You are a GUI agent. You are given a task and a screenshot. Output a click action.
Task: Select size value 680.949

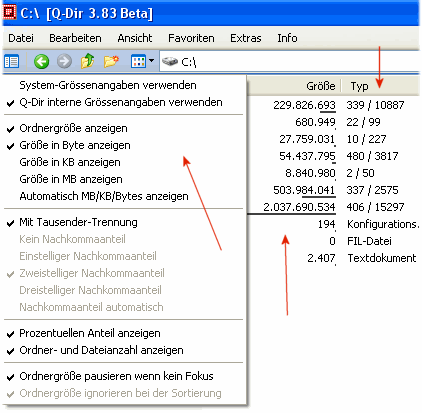click(x=315, y=122)
